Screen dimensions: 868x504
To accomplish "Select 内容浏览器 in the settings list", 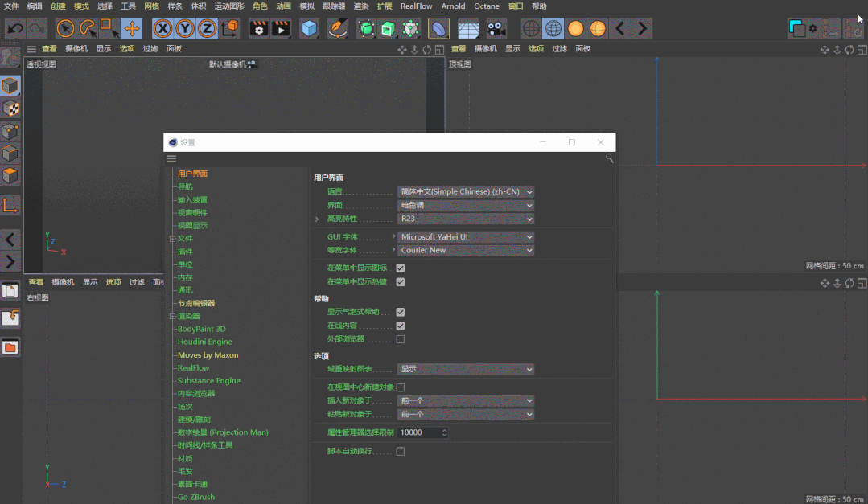I will pos(195,394).
